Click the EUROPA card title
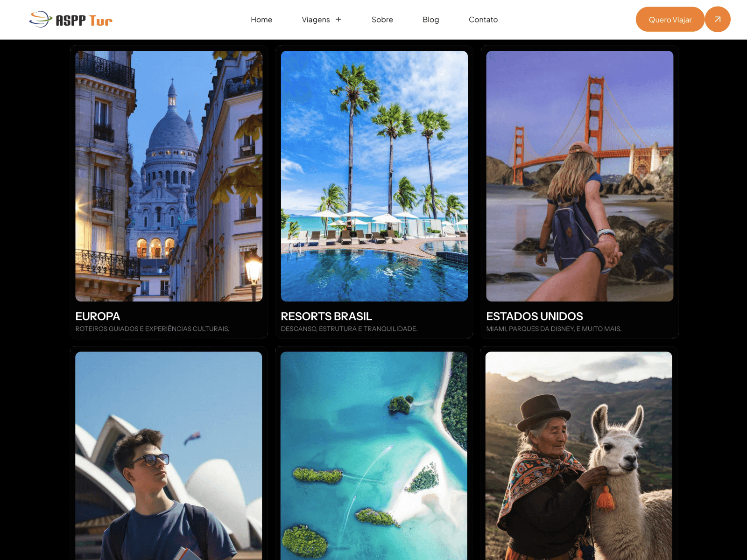The image size is (747, 560). click(98, 316)
